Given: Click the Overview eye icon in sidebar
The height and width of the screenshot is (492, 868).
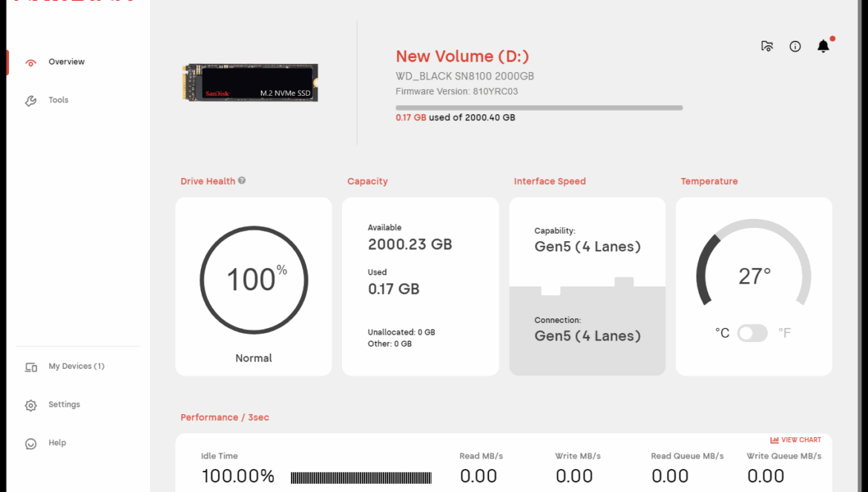Looking at the screenshot, I should pos(31,62).
